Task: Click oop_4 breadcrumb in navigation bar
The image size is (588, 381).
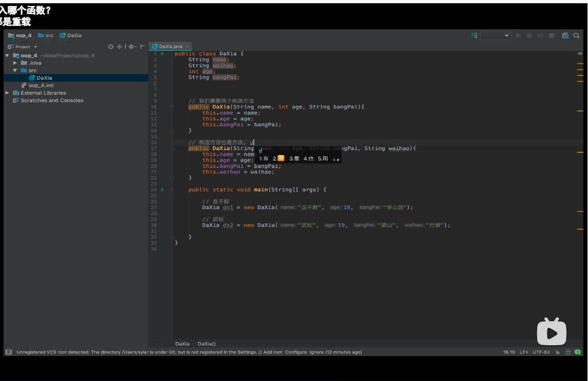Action: [x=20, y=35]
